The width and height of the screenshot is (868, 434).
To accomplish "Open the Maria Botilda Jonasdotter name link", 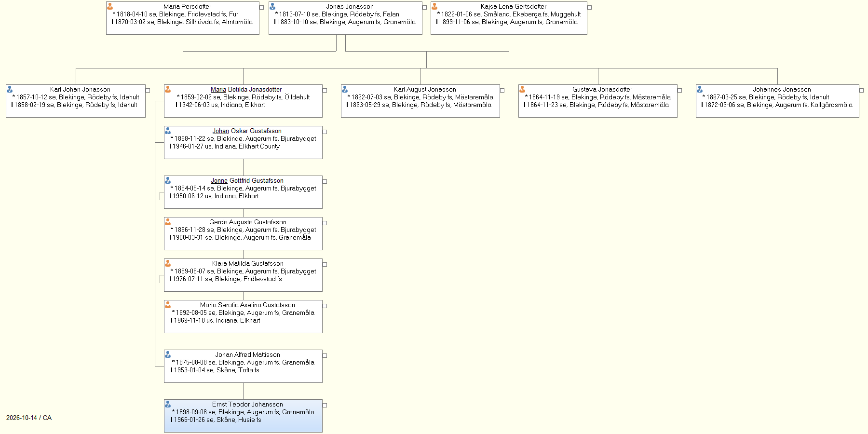I will point(246,89).
